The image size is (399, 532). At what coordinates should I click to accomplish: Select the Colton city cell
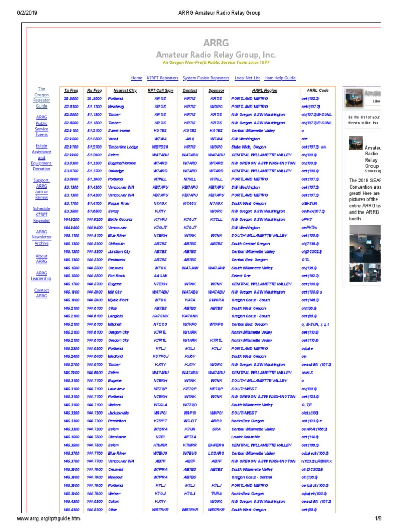(114, 502)
